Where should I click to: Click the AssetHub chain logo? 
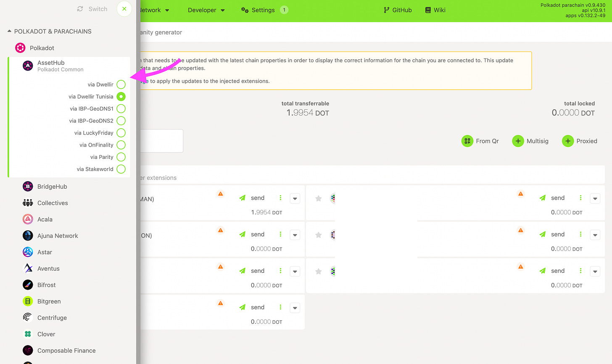[x=28, y=66]
